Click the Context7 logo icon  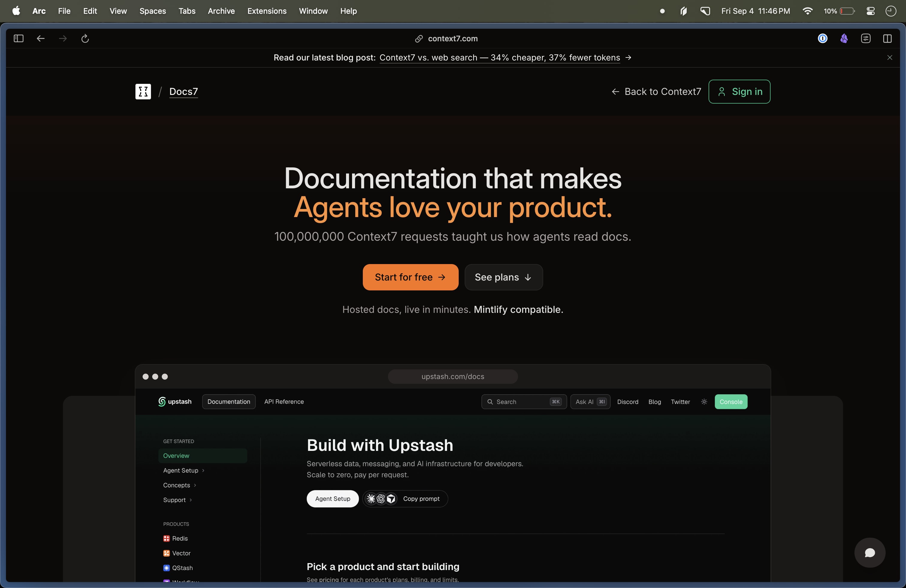143,92
